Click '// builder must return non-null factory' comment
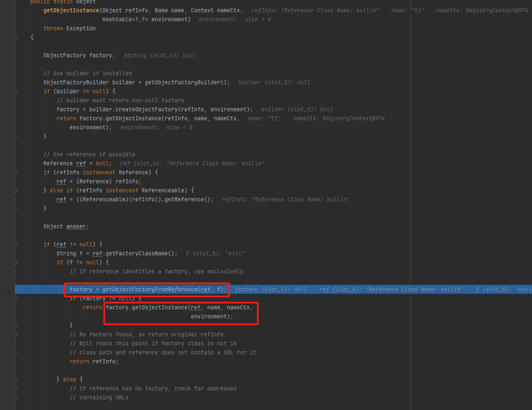This screenshot has height=410, width=532. click(x=120, y=100)
